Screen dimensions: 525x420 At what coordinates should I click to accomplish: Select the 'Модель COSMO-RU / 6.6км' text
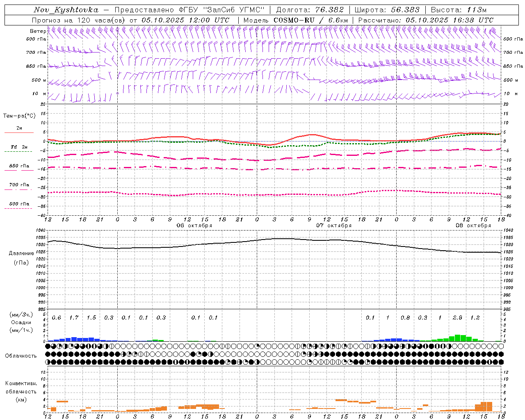[295, 20]
